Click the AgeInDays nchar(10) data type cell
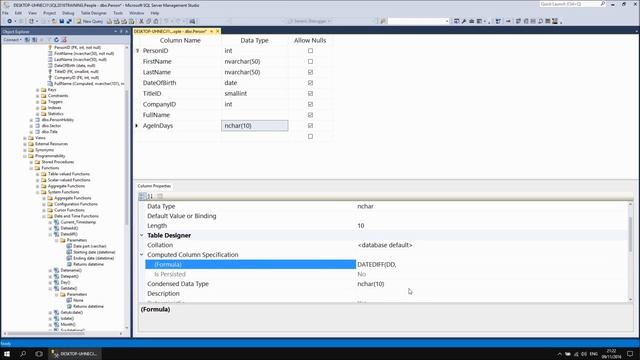640x360 pixels. coord(255,126)
